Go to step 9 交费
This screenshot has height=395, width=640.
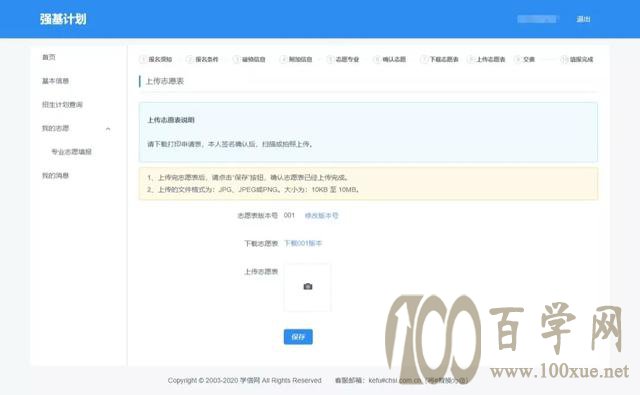pyautogui.click(x=524, y=60)
